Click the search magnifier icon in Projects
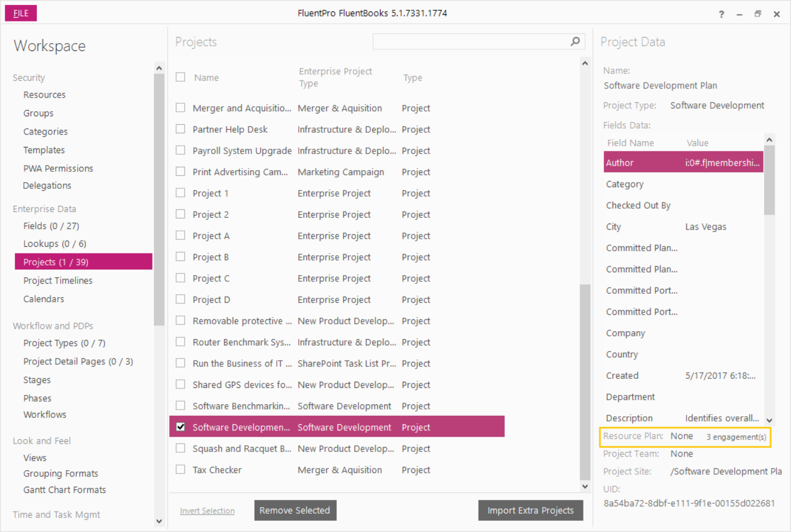 [x=575, y=41]
